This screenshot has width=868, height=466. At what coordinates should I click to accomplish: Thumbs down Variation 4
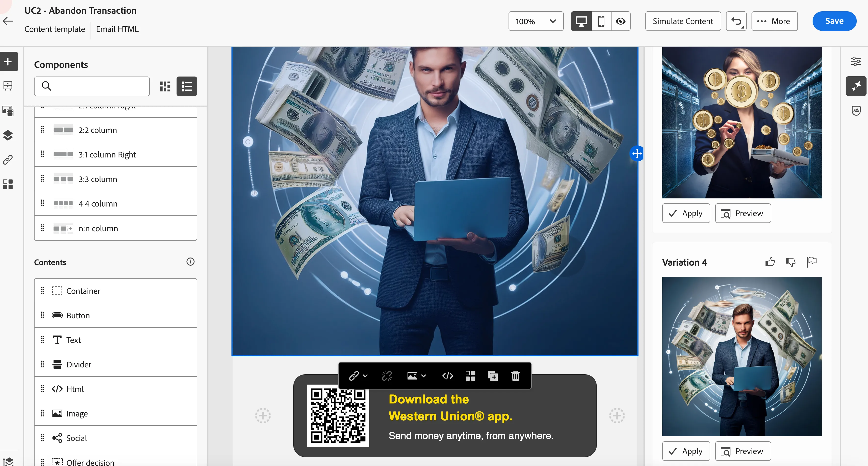coord(791,262)
